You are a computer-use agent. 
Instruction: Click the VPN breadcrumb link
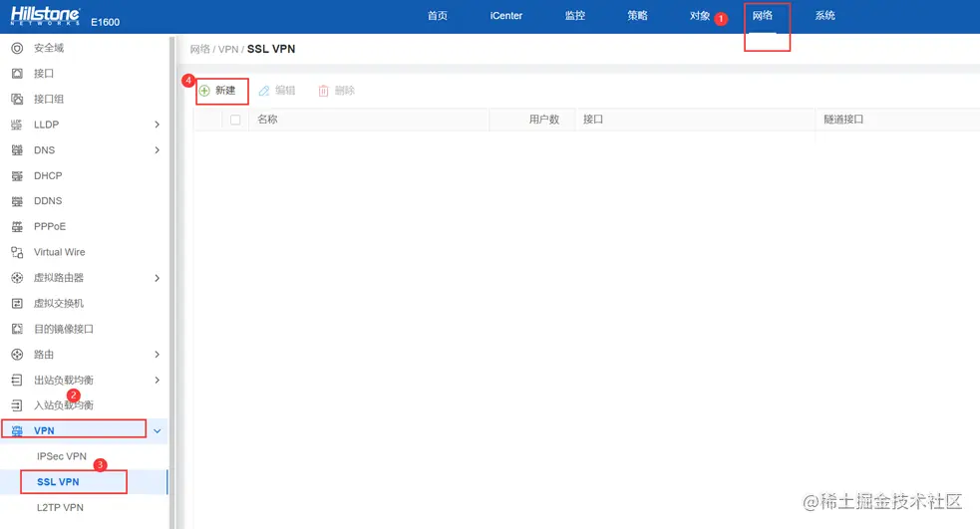click(228, 50)
